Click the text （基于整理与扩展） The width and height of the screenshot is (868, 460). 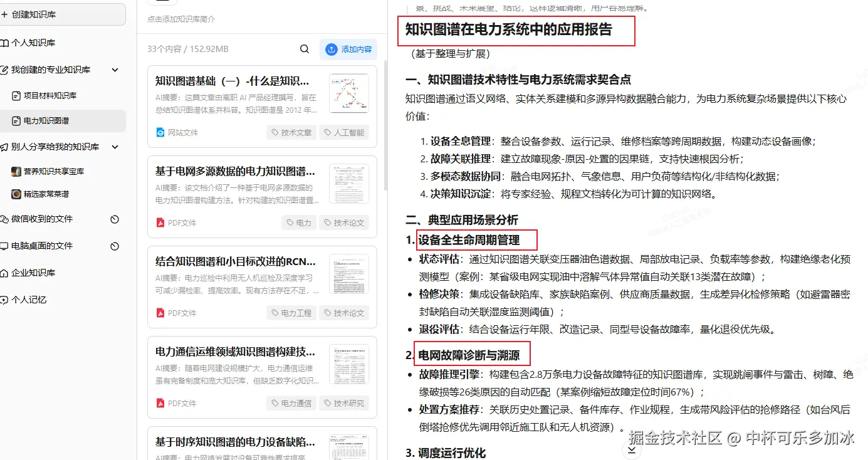451,54
